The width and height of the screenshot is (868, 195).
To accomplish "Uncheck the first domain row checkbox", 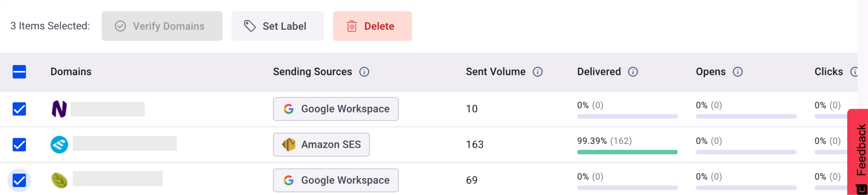I will pos(19,109).
